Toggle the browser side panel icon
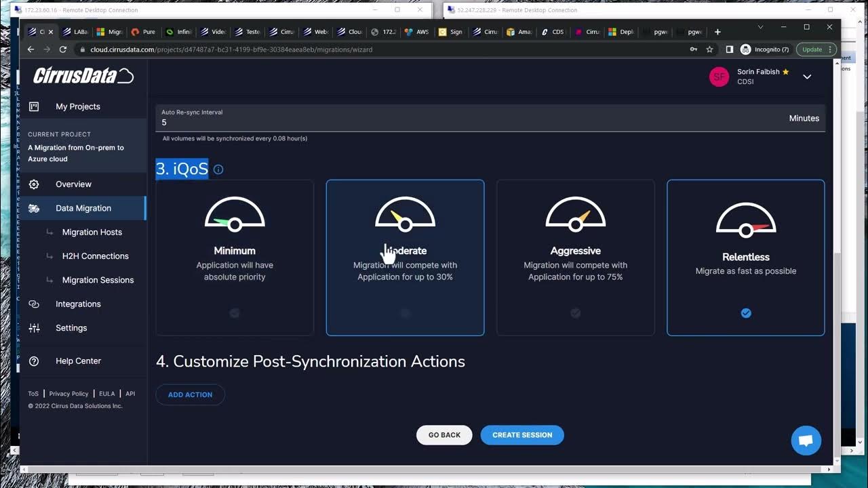Viewport: 868px width, 488px height. click(730, 49)
